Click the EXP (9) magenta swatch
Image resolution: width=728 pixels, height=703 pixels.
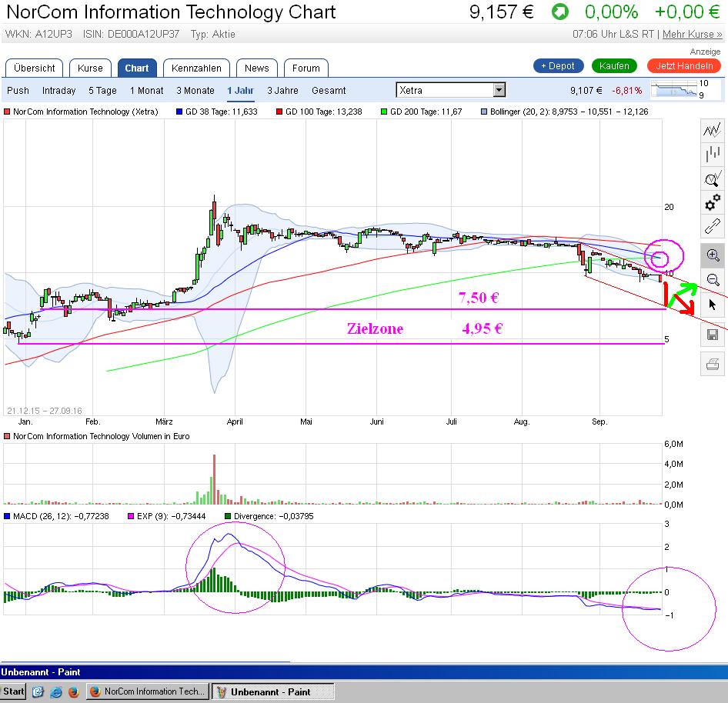(x=131, y=516)
